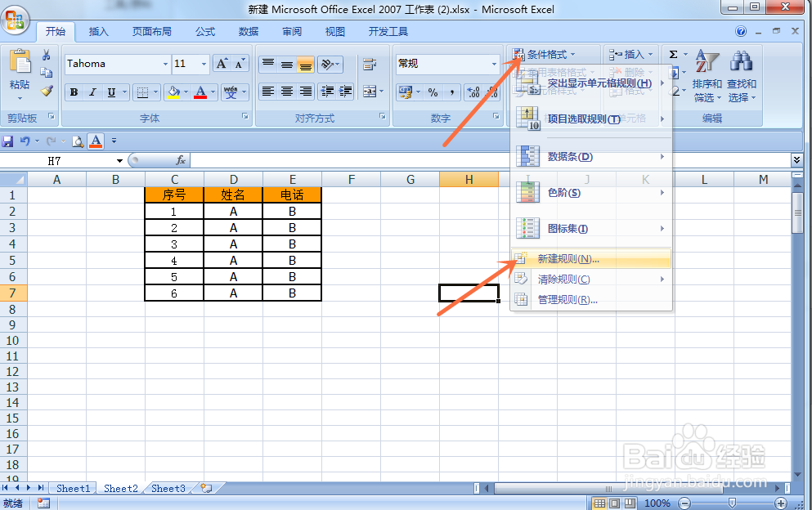Open the 常规 number format dropdown
Viewport: 812px width, 510px height.
494,65
